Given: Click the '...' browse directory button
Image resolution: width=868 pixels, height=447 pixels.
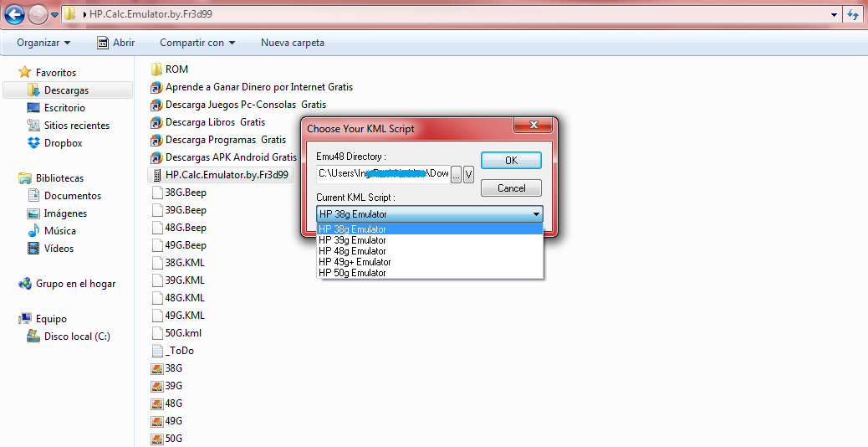Looking at the screenshot, I should (456, 175).
